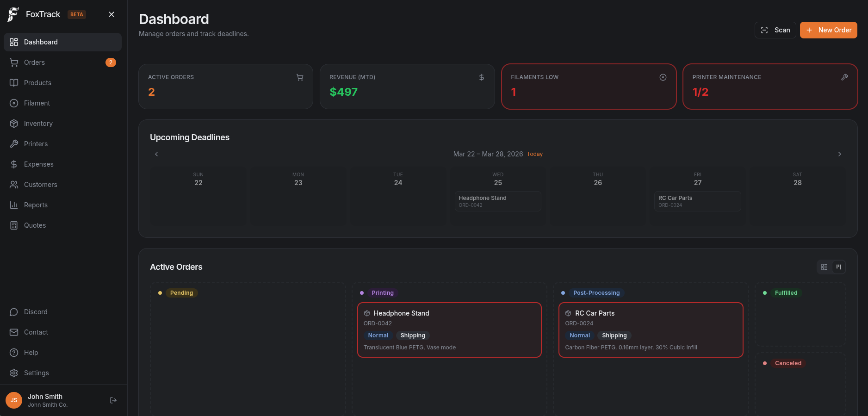Open the Headphone Stand order card
Viewport: 868px width, 416px height.
point(449,329)
